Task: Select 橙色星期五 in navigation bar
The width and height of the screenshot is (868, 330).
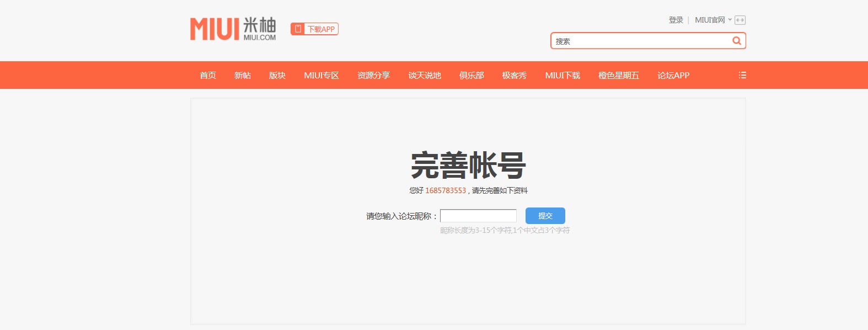Action: (619, 75)
